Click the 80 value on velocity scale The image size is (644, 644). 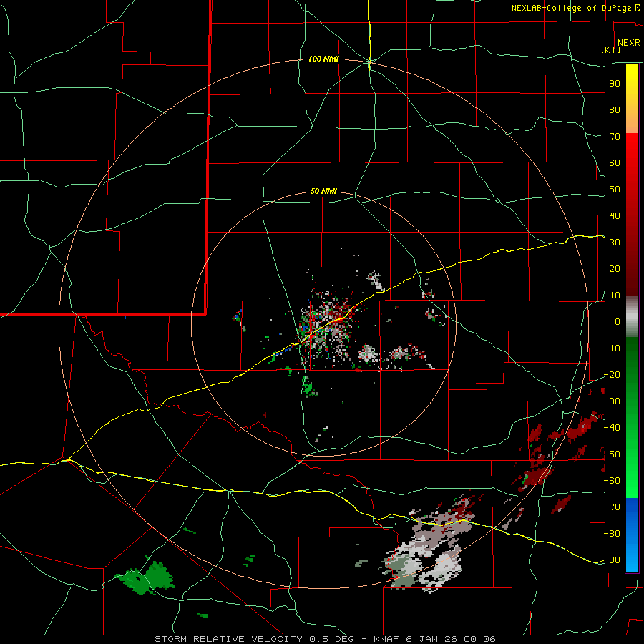click(x=615, y=110)
